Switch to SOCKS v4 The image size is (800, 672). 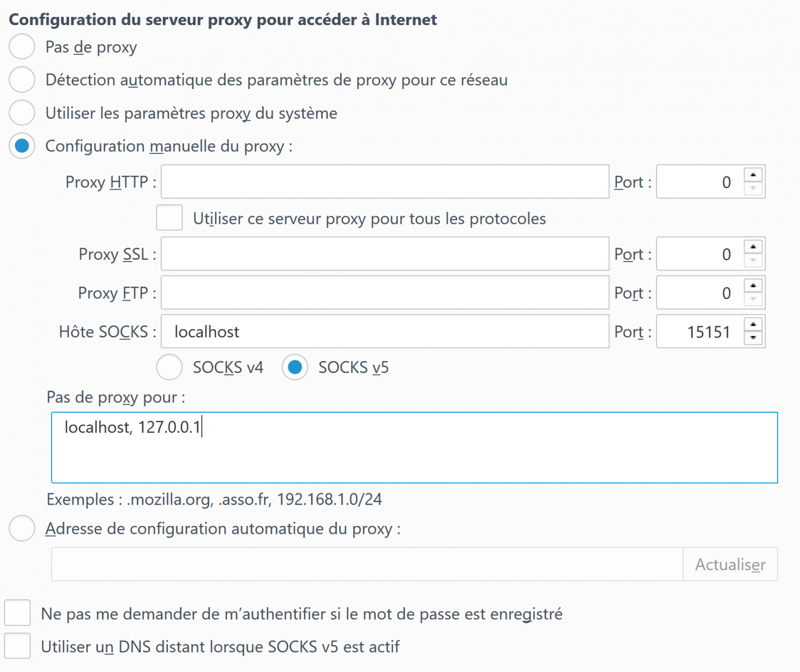(x=169, y=367)
